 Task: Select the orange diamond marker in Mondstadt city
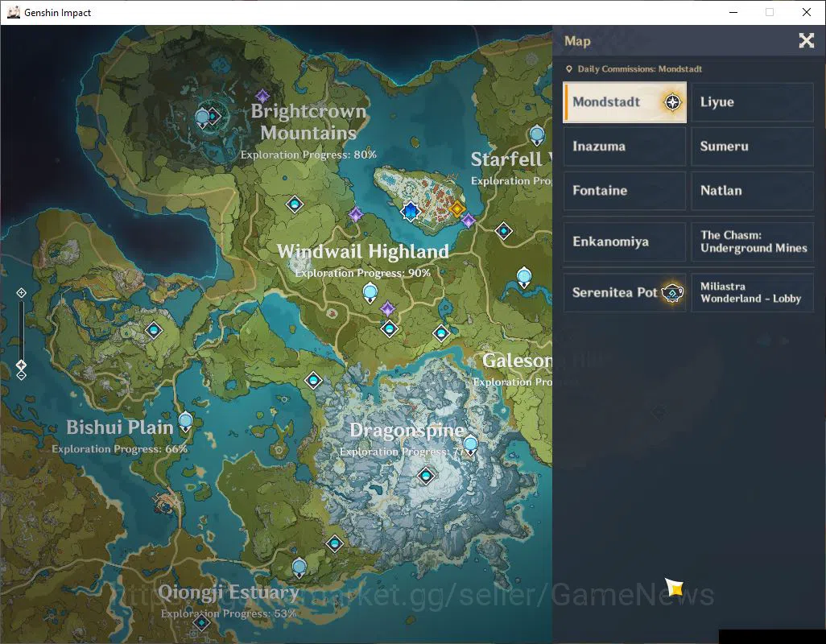coord(456,208)
